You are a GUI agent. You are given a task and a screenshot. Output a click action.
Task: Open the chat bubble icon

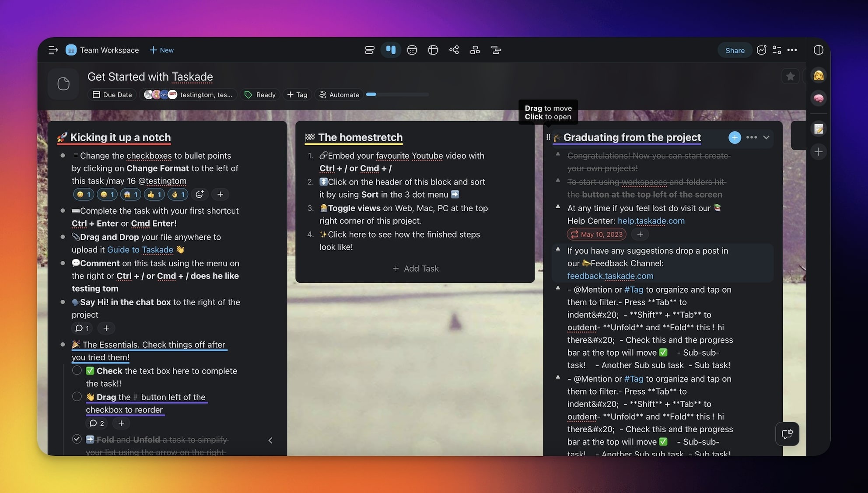point(787,434)
